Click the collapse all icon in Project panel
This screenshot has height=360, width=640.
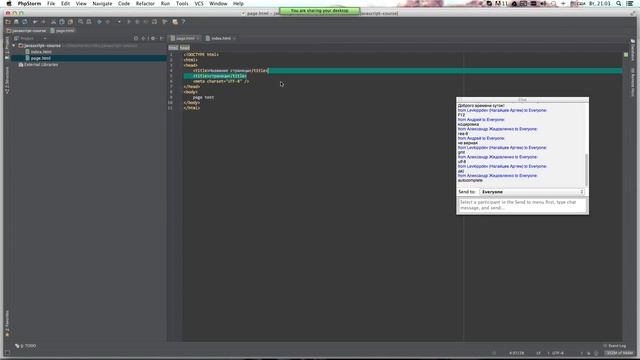(143, 38)
